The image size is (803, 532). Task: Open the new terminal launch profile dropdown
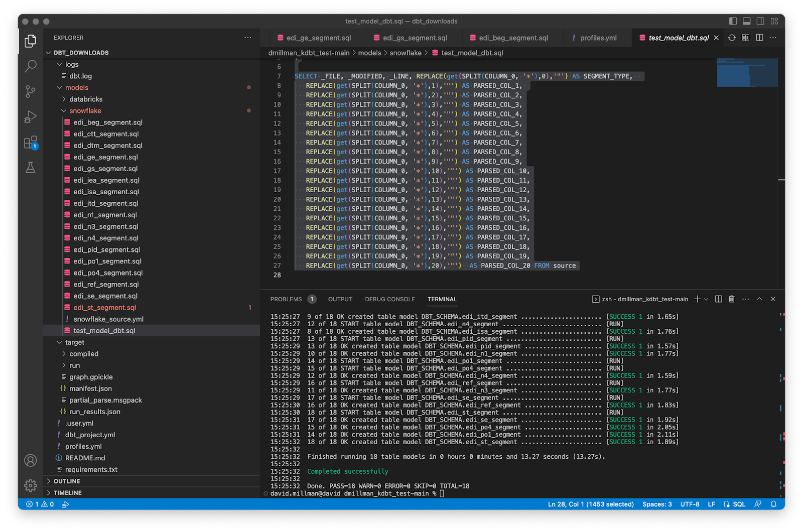coord(706,299)
